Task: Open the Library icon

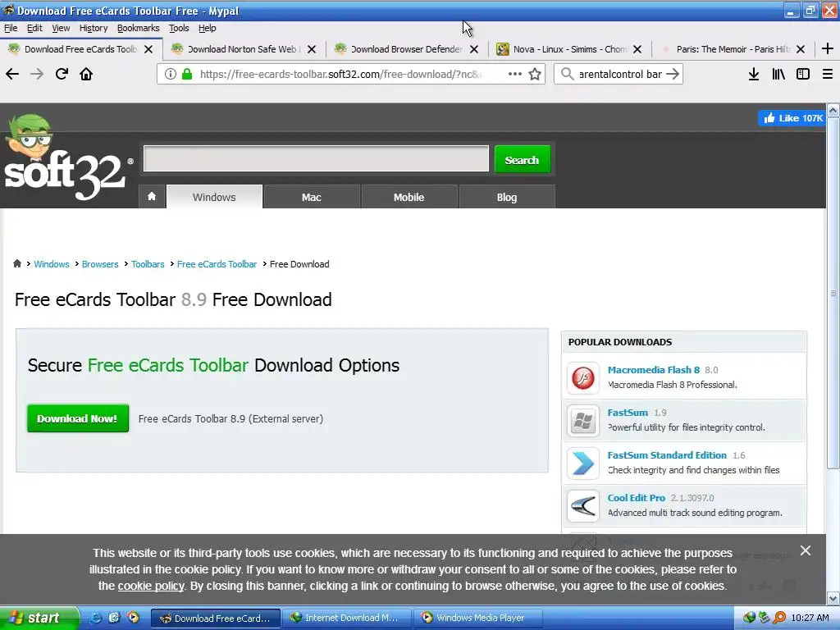Action: (778, 74)
